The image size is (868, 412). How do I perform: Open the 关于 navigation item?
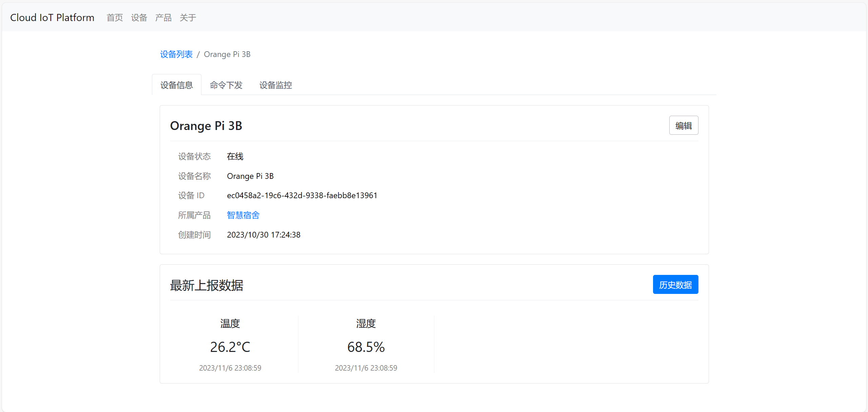(188, 18)
